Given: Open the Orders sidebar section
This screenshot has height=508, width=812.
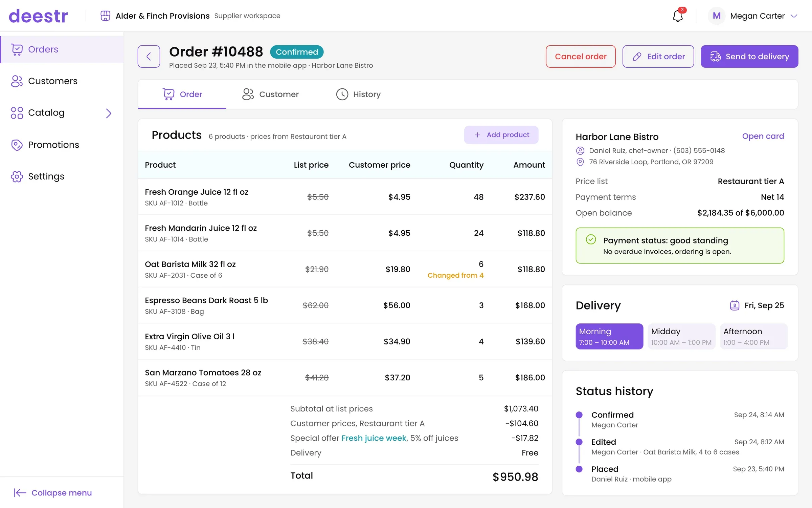Looking at the screenshot, I should [62, 49].
